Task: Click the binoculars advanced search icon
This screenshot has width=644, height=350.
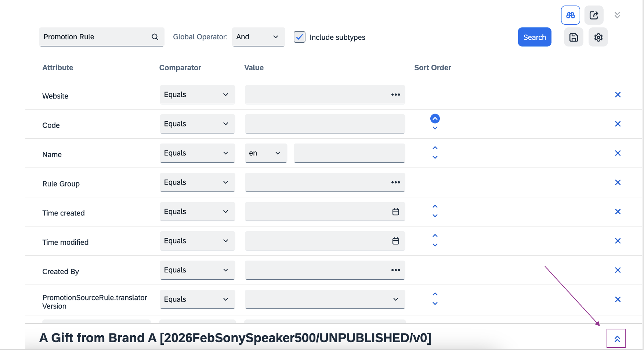Action: tap(570, 15)
